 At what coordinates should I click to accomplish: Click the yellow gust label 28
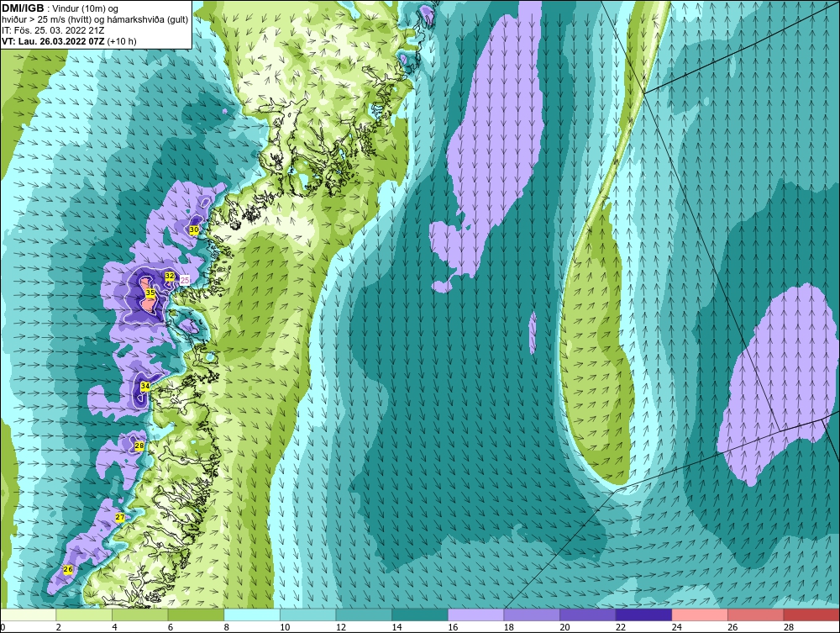(x=139, y=446)
